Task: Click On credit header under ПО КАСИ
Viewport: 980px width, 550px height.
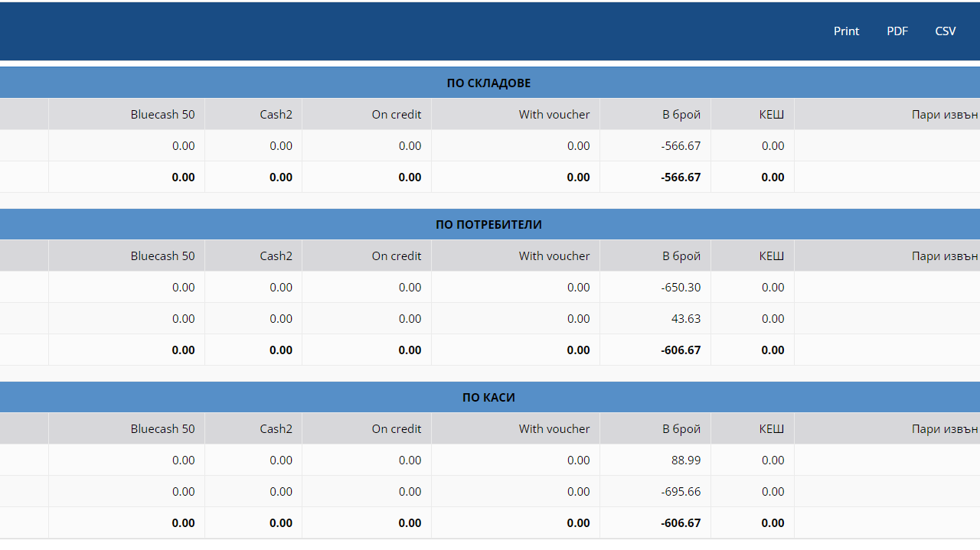Action: pyautogui.click(x=397, y=429)
